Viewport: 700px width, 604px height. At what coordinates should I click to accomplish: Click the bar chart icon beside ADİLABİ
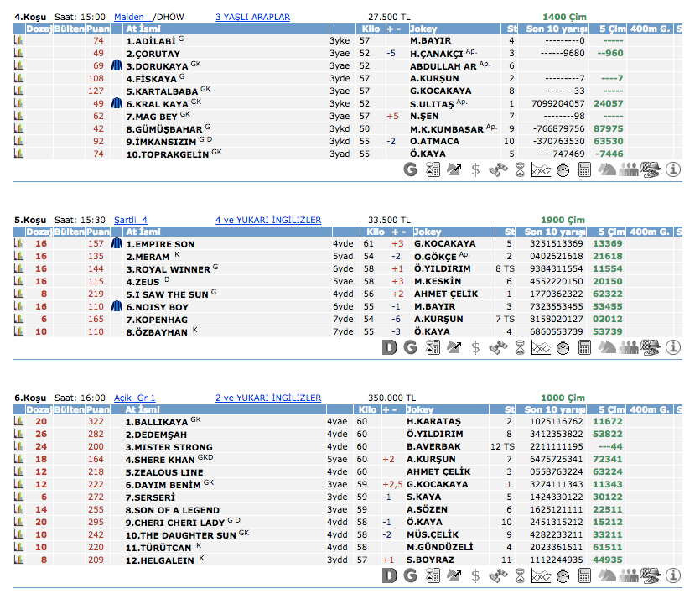(18, 40)
